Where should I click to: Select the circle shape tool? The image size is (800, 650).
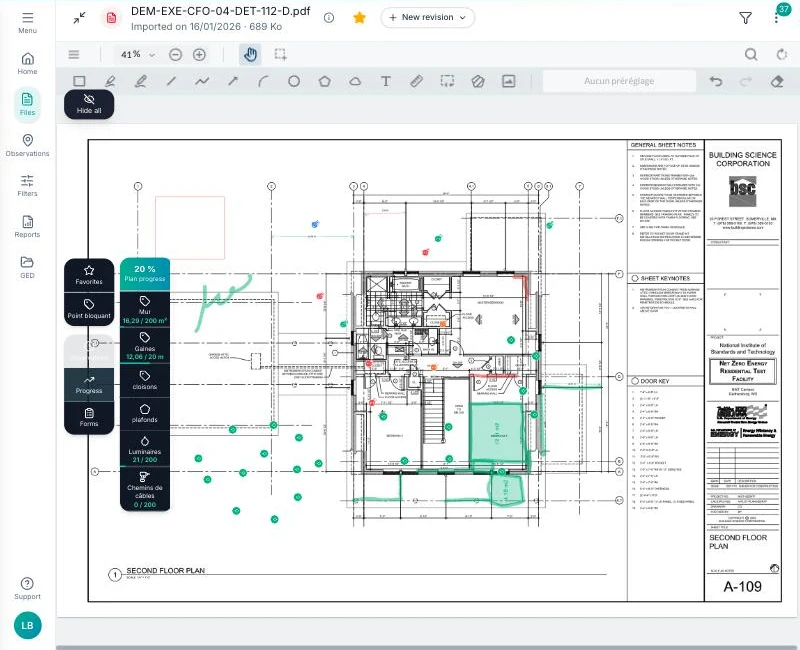point(294,81)
